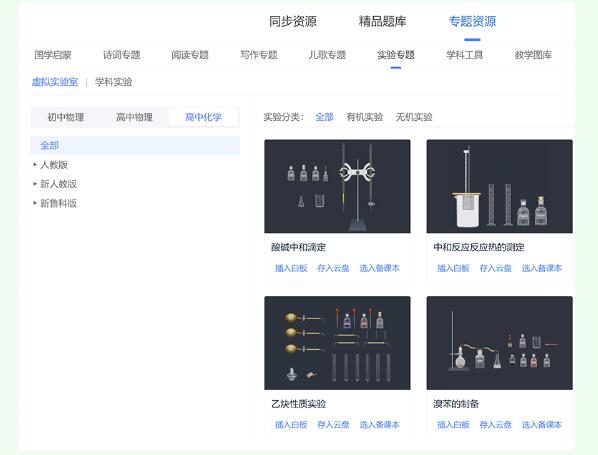Click 插入白板 under 酸碱中和滴定
Image resolution: width=598 pixels, height=455 pixels.
pos(291,268)
